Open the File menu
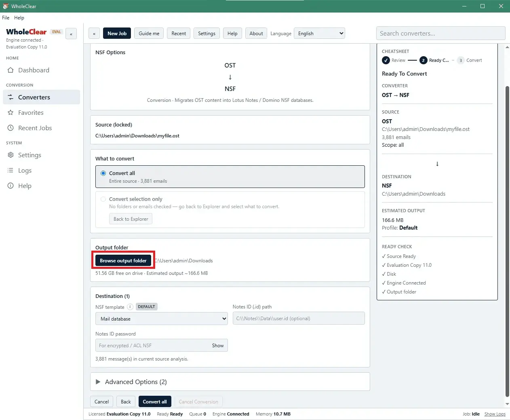The image size is (510, 420). point(6,18)
